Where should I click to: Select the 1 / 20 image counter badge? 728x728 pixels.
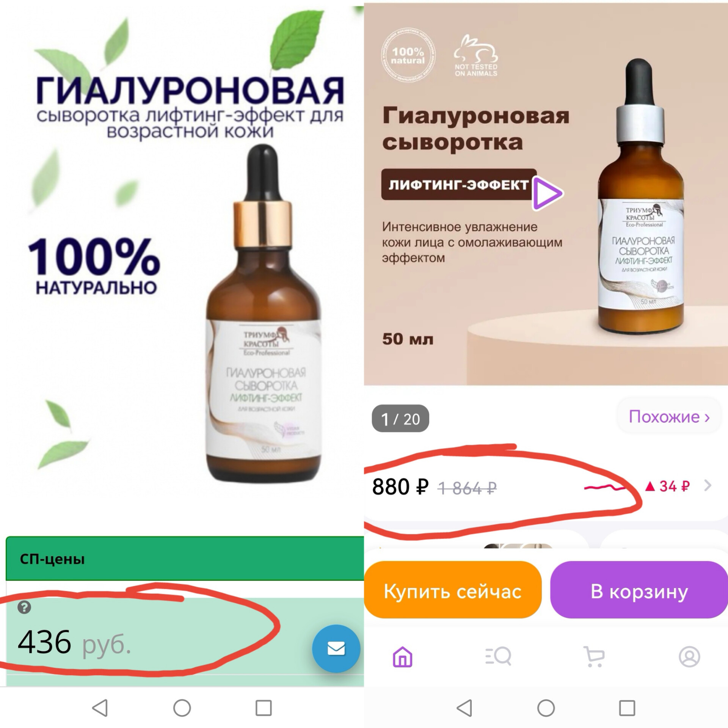(x=400, y=419)
